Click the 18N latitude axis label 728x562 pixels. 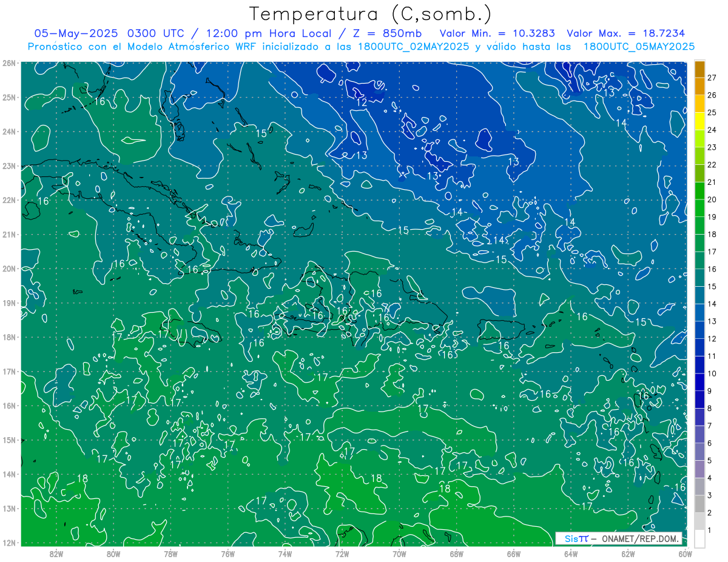[8, 337]
